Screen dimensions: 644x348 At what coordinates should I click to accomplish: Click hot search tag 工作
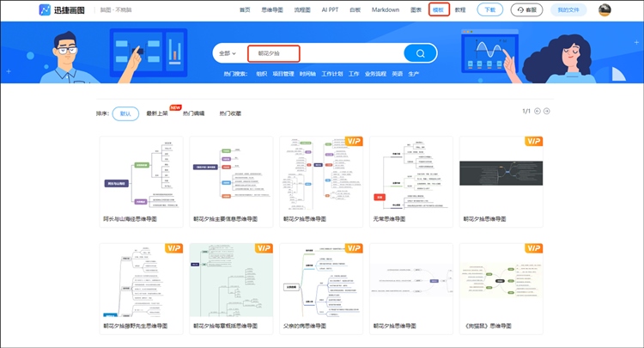354,74
